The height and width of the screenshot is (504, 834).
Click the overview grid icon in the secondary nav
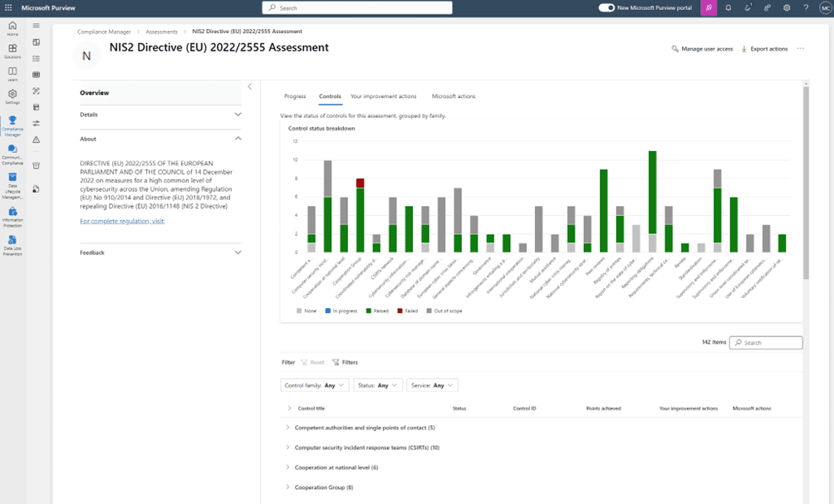coord(37,42)
